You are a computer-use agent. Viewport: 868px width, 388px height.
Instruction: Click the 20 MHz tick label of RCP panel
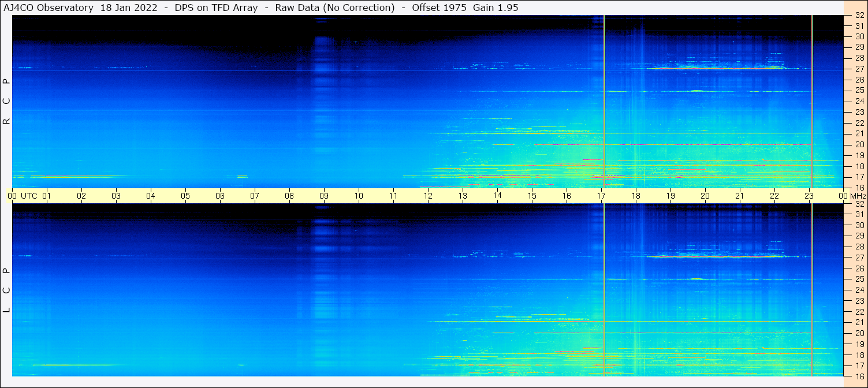(859, 144)
